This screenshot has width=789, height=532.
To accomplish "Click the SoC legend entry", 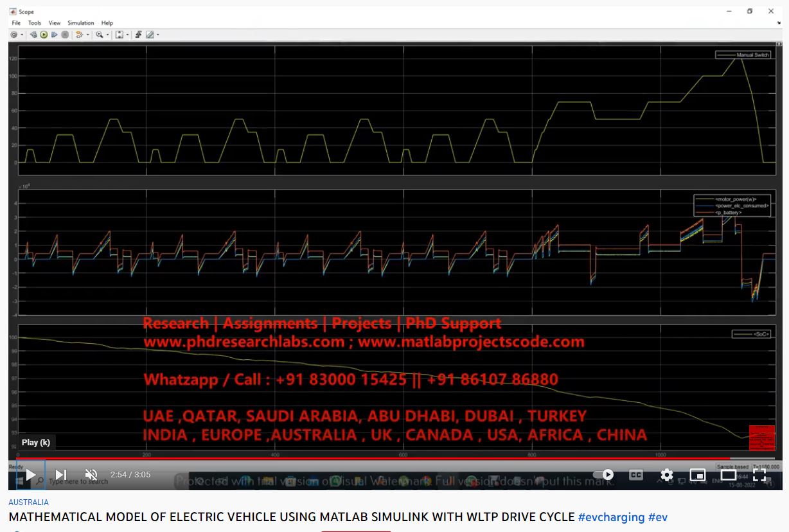I will (x=751, y=334).
